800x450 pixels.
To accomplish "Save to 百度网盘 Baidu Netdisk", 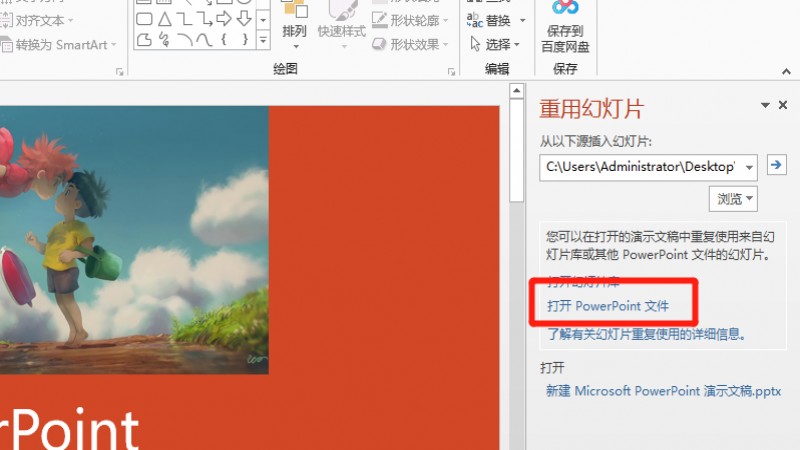I will pos(565,27).
